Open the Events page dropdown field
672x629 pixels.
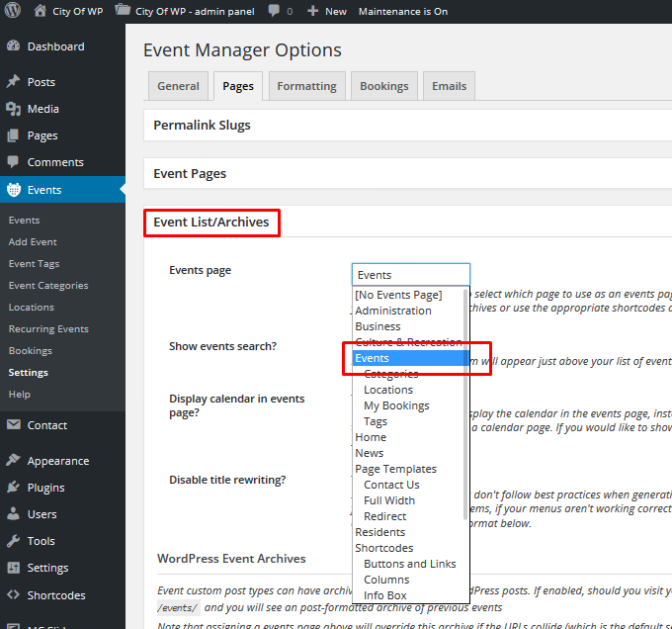(410, 275)
